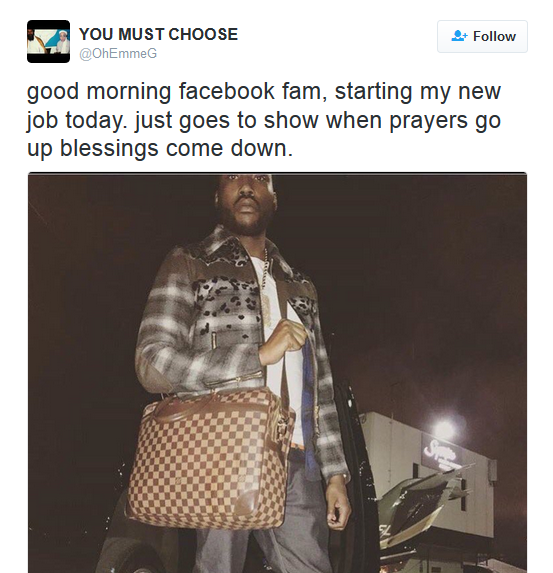Click the word "blessings" in the tweet

coord(109,148)
